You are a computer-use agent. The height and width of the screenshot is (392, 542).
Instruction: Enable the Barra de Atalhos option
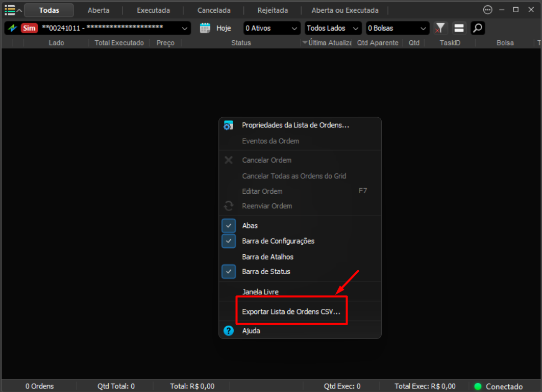click(x=267, y=256)
